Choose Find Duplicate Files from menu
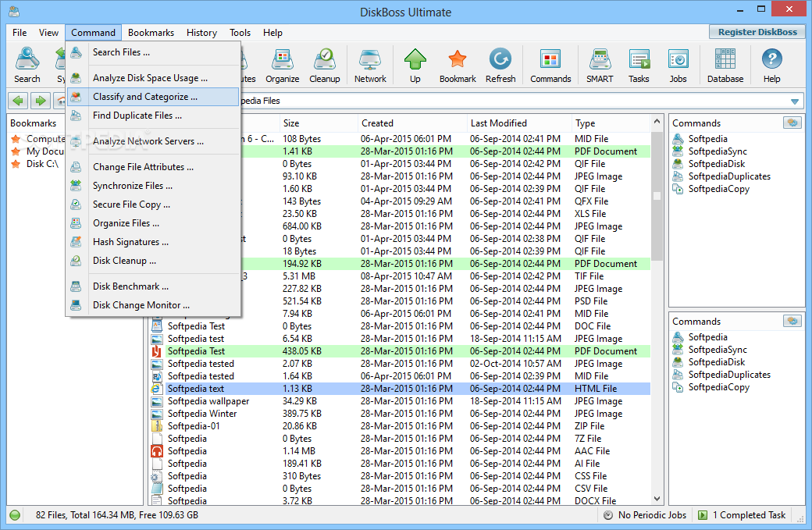The image size is (812, 530). (x=153, y=116)
